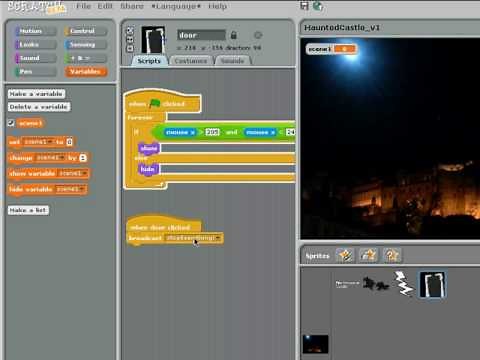Screen dimensions: 480x360
Task: Toggle the scene1 variable checkbox
Action: tap(11, 123)
